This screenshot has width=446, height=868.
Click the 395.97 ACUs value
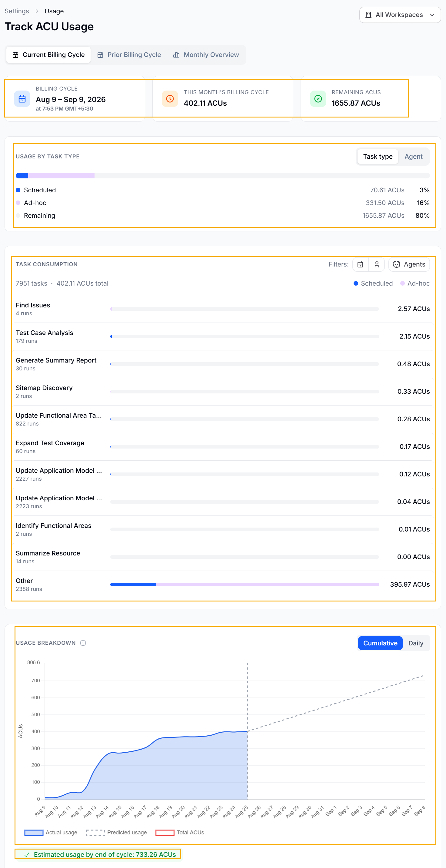410,584
